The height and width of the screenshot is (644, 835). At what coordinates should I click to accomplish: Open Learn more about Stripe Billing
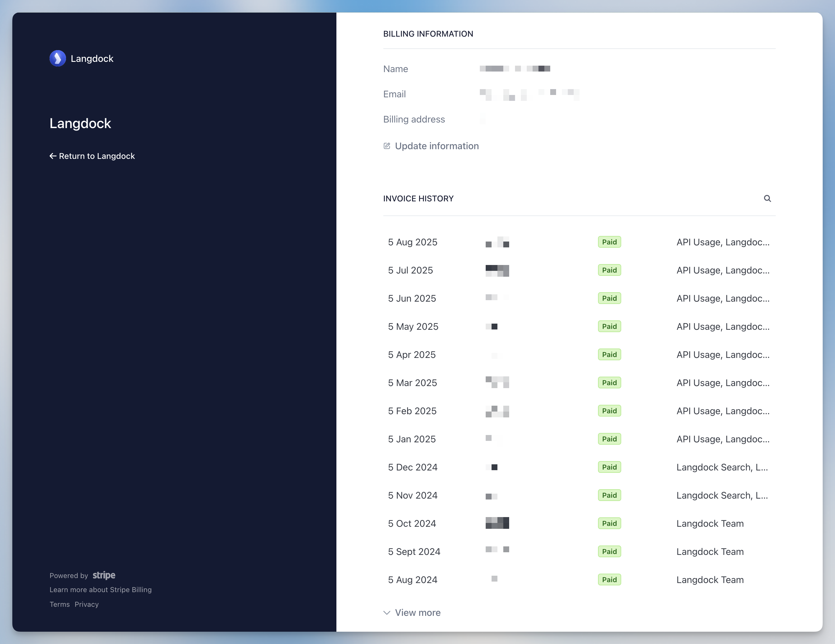click(101, 590)
